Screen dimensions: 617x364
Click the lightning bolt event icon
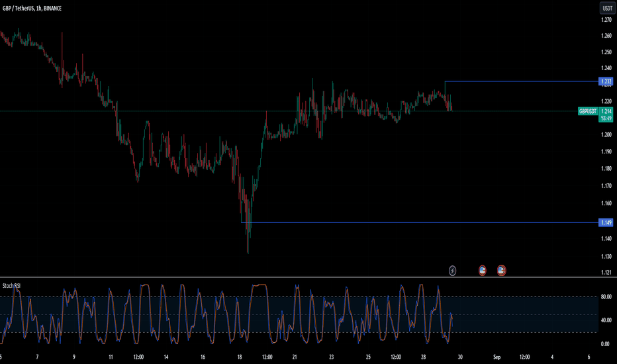453,270
